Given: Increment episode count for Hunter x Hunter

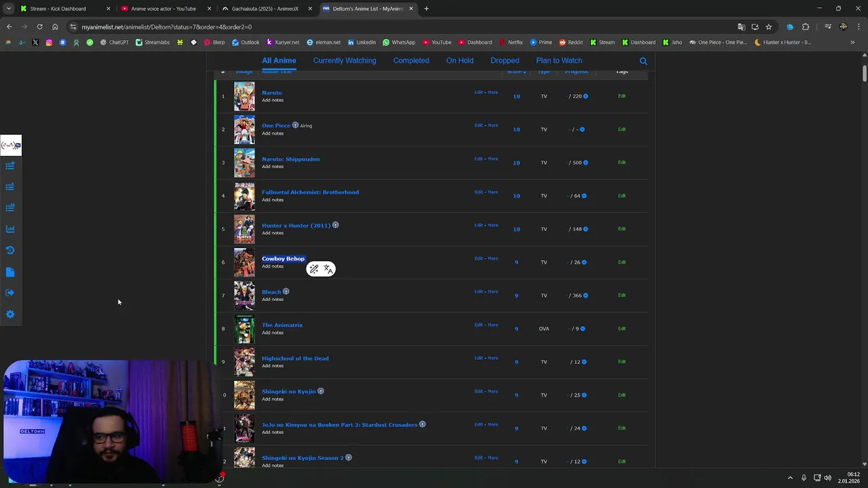Looking at the screenshot, I should [585, 229].
